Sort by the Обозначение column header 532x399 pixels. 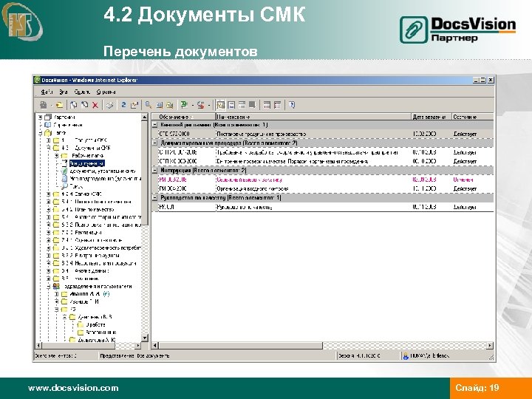[183, 117]
